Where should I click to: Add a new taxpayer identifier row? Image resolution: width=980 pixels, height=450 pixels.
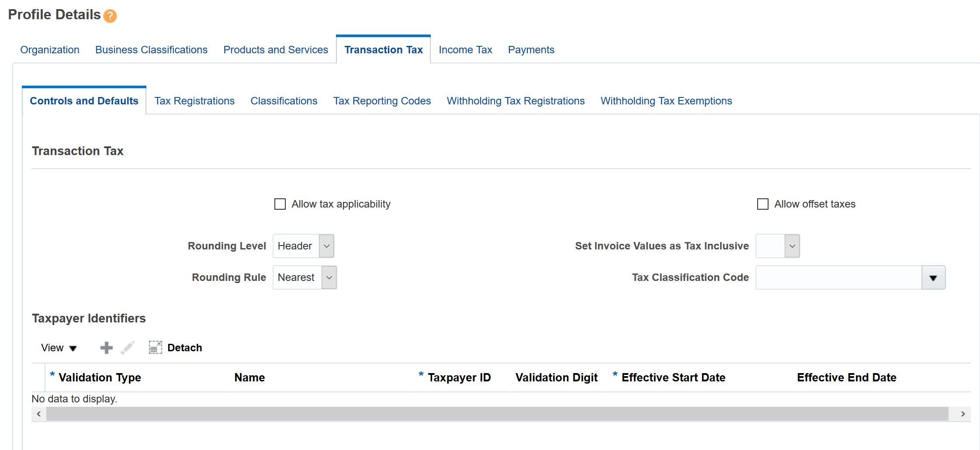pos(106,348)
